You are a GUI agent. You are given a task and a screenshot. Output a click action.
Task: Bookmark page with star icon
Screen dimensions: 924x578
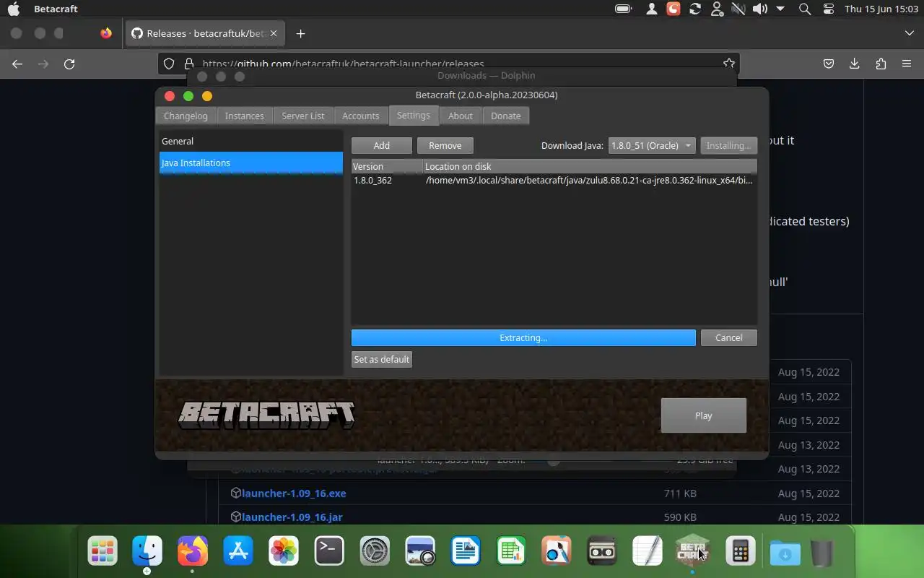coord(728,64)
